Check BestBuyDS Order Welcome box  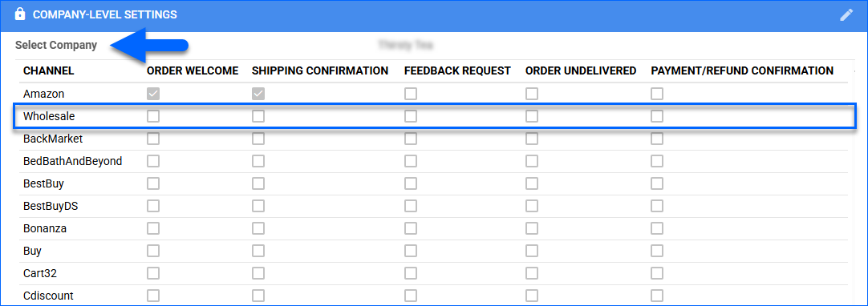152,206
